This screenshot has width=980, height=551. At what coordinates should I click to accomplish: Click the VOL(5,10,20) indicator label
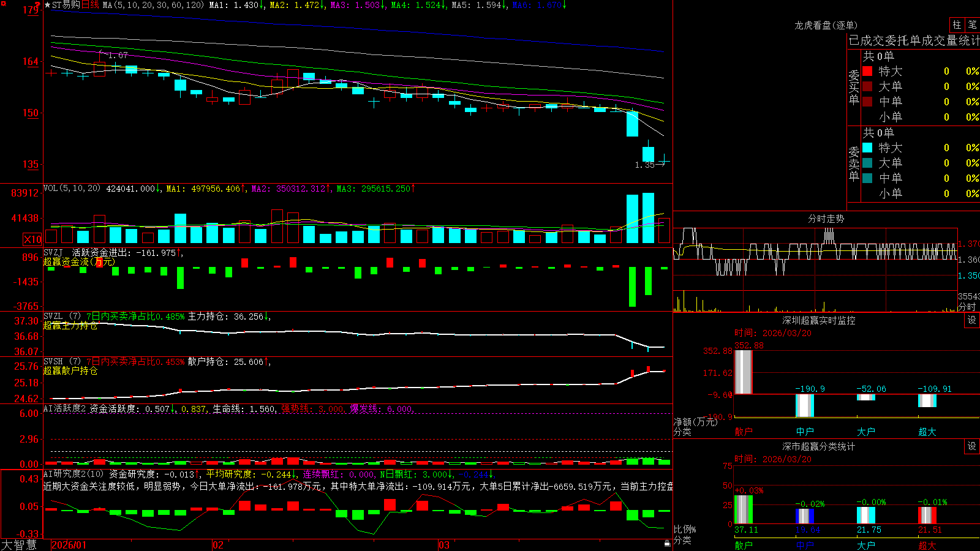(x=72, y=189)
